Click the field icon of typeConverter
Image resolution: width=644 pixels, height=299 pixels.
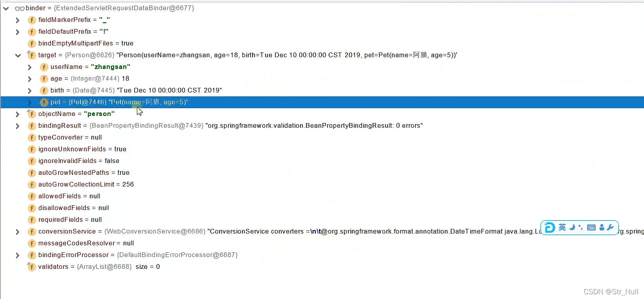point(32,138)
